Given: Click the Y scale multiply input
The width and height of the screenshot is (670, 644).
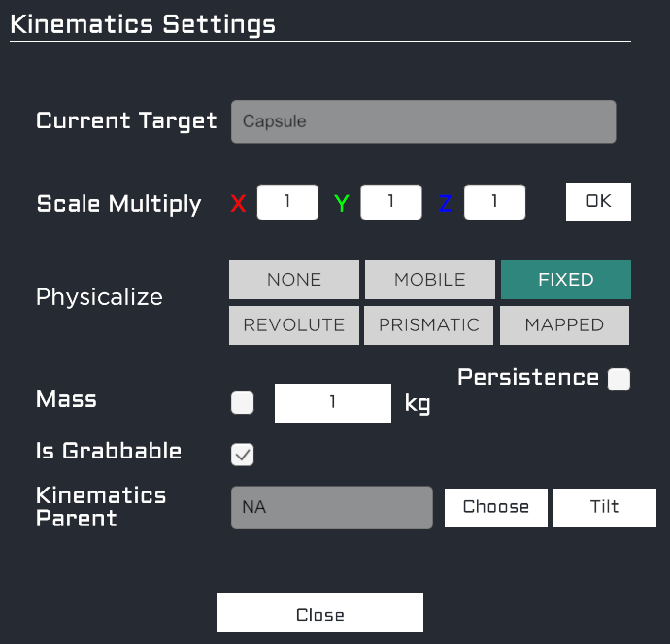Looking at the screenshot, I should click(390, 202).
